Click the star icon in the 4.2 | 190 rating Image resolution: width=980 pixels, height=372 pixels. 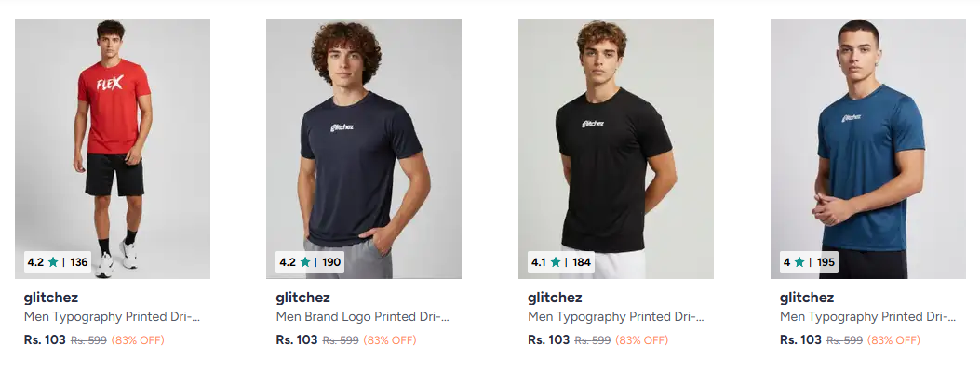[x=305, y=262]
